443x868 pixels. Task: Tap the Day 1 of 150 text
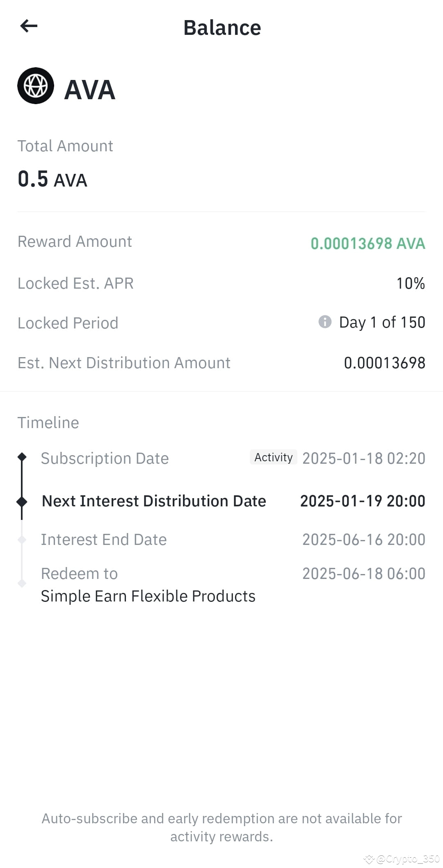[382, 323]
